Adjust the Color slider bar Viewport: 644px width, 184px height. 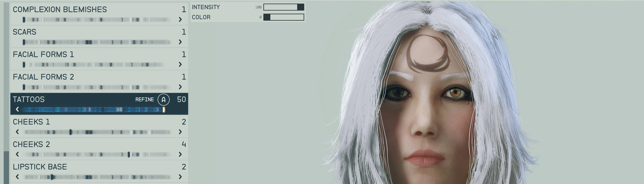[x=284, y=17]
